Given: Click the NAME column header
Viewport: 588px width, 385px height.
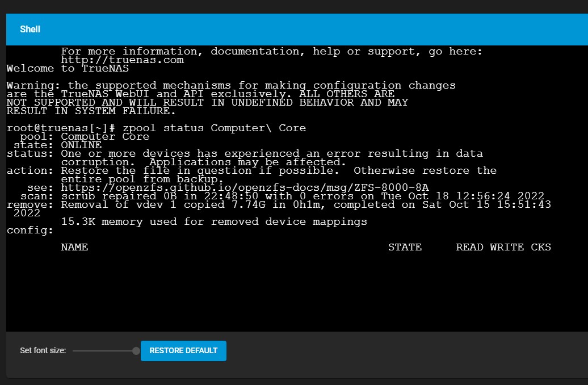Looking at the screenshot, I should click(x=74, y=247).
